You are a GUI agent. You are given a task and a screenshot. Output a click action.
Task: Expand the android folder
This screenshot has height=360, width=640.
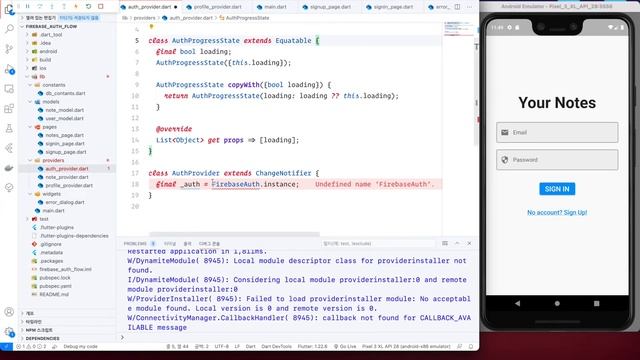tap(48, 51)
